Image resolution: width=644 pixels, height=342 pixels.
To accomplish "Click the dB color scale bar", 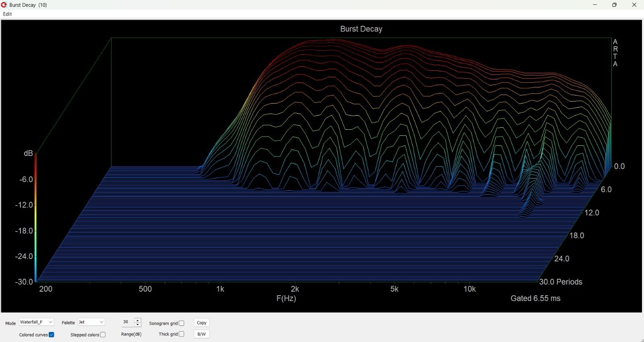I will click(x=35, y=218).
